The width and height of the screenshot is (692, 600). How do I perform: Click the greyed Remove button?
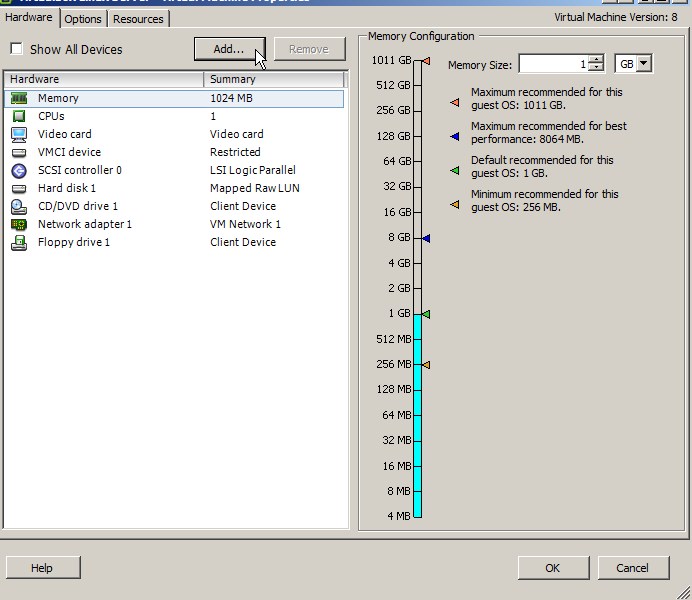pyautogui.click(x=309, y=49)
